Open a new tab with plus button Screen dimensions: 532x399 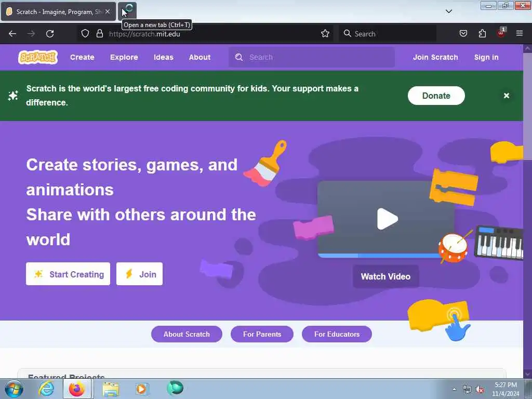[127, 11]
